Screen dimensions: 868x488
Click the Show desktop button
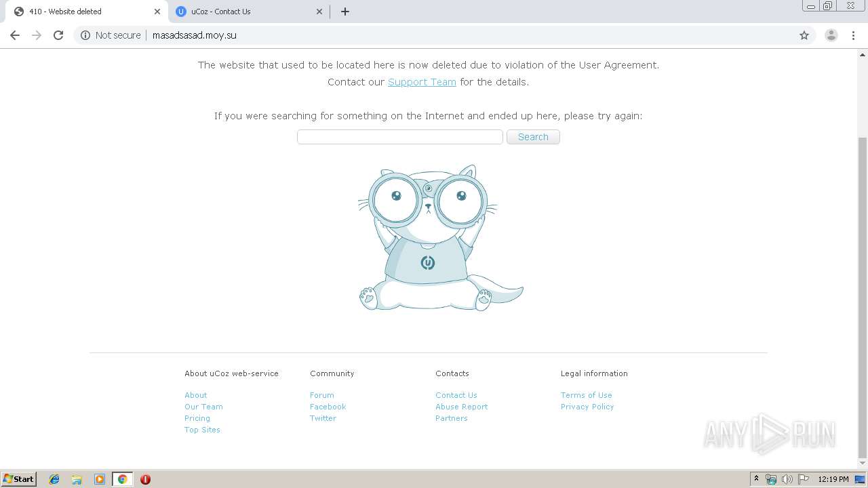click(x=861, y=479)
